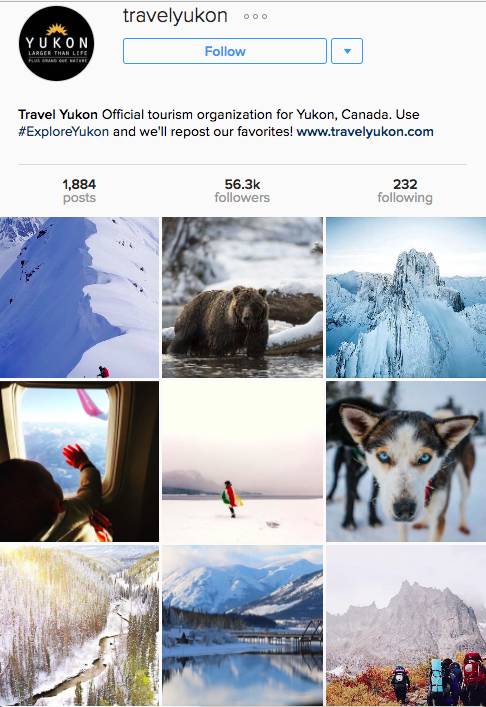Open the three-dot options menu
The image size is (486, 707).
point(255,17)
